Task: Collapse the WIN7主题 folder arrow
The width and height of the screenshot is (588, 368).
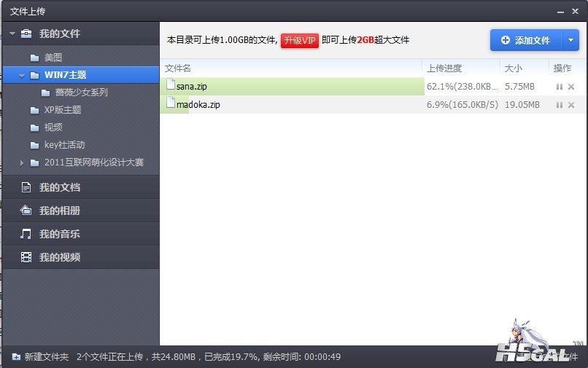Action: click(22, 75)
